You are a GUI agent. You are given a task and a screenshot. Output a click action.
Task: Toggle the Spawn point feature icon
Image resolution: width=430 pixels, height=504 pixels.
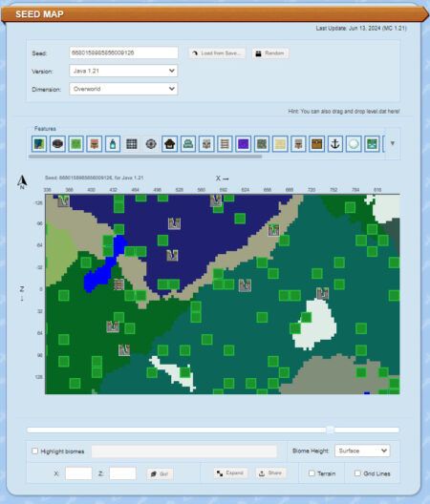point(57,144)
